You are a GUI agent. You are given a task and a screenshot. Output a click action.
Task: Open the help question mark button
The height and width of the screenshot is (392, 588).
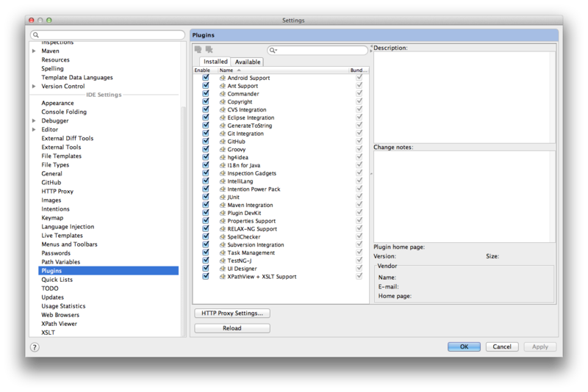(x=35, y=347)
